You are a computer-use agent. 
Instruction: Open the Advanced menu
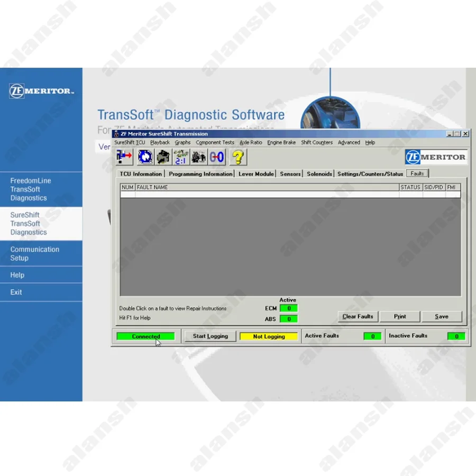click(x=349, y=142)
